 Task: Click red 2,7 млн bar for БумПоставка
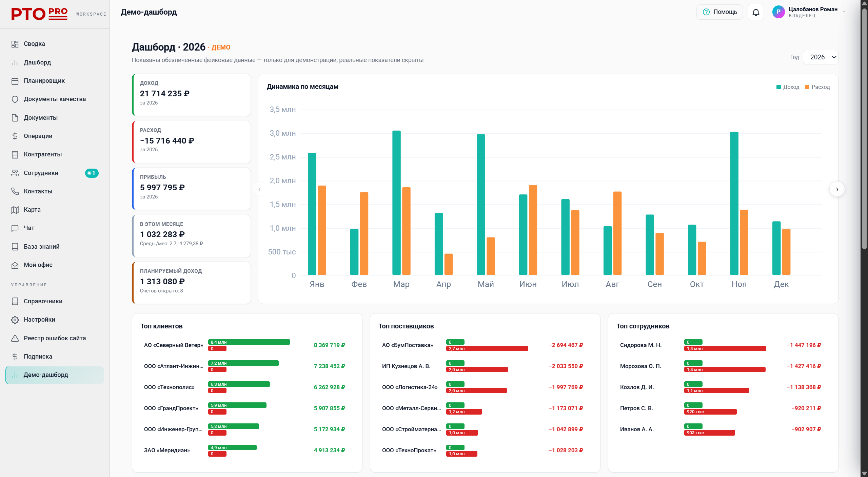(487, 348)
